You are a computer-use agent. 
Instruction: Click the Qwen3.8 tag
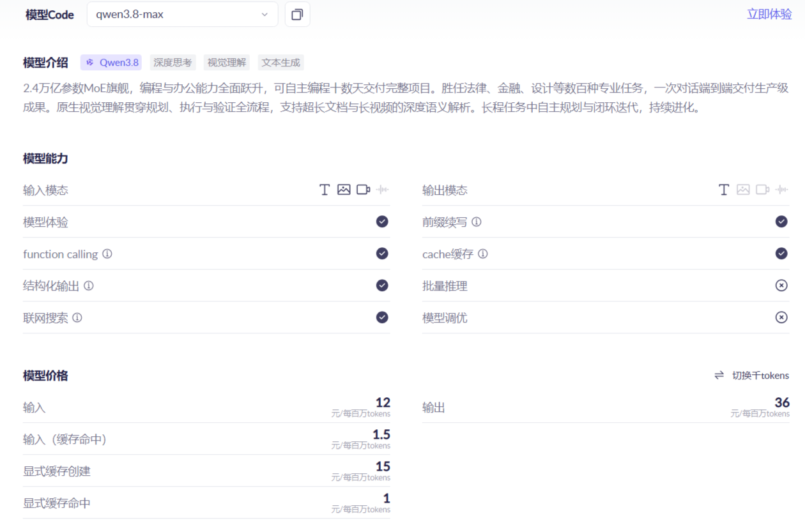click(x=111, y=63)
